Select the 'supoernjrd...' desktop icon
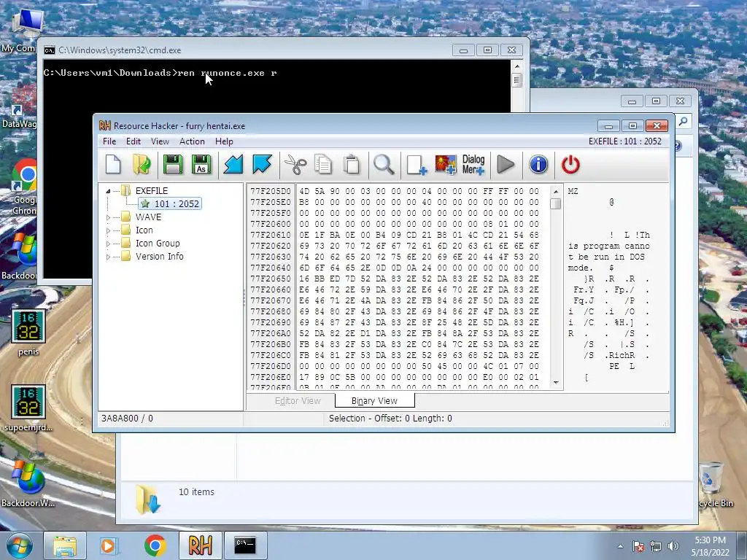 [28, 408]
